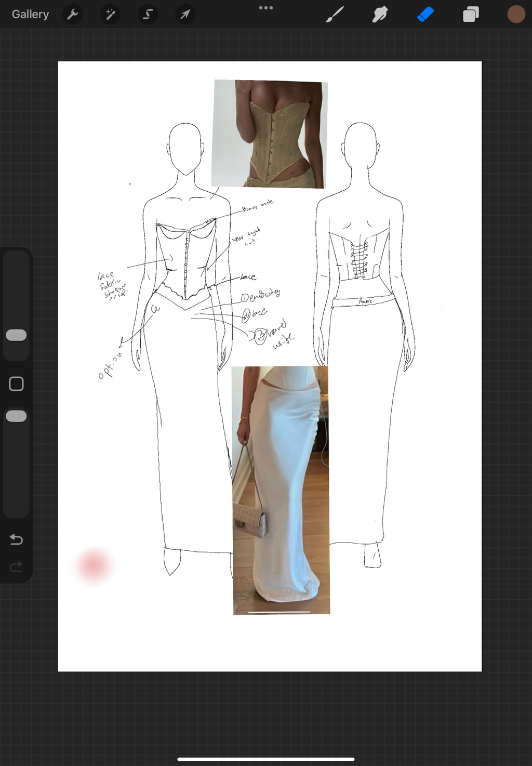
Task: Activate the Selection tool
Action: pos(147,14)
